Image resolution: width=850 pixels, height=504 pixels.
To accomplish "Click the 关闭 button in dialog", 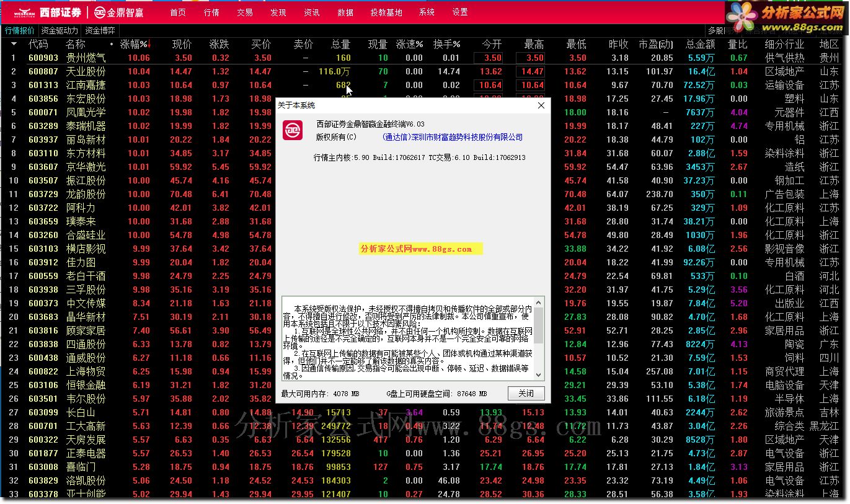I will pos(526,394).
